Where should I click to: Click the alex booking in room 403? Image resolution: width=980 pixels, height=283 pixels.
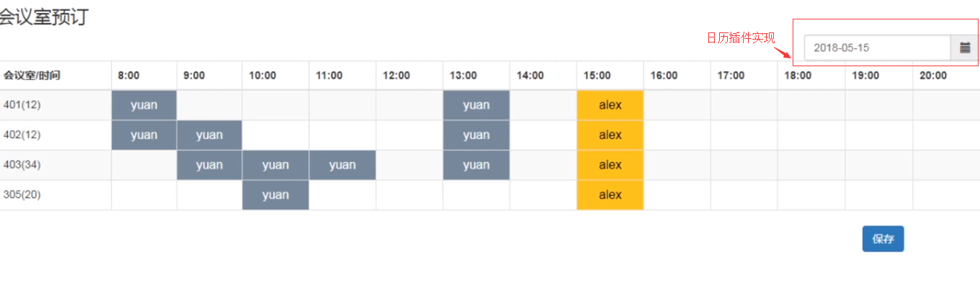pyautogui.click(x=610, y=166)
